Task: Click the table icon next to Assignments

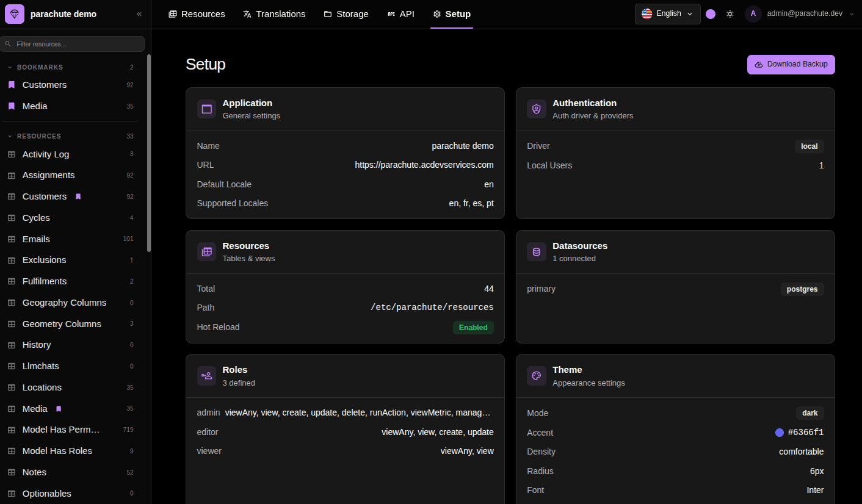Action: tap(12, 175)
